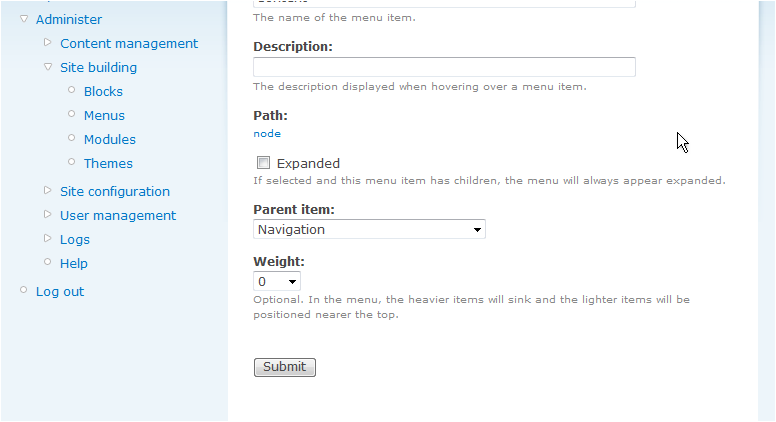This screenshot has height=422, width=776.
Task: Go to the Menus page
Action: [104, 115]
